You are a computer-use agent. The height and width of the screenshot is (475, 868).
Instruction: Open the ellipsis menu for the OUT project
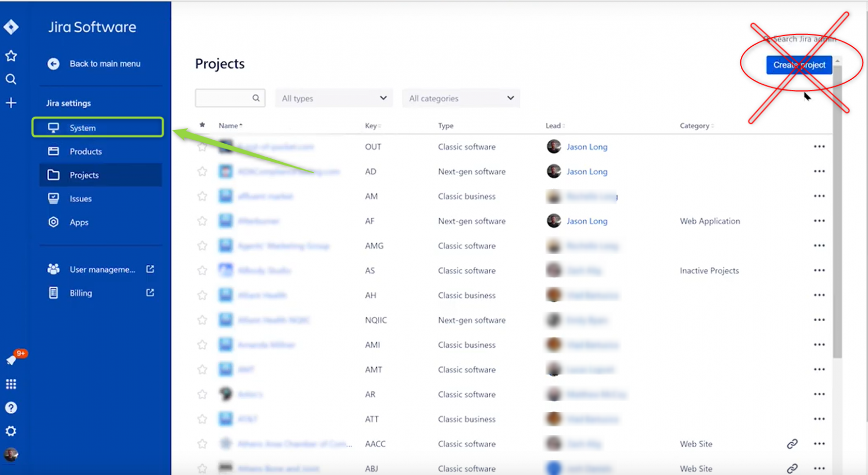pyautogui.click(x=819, y=146)
